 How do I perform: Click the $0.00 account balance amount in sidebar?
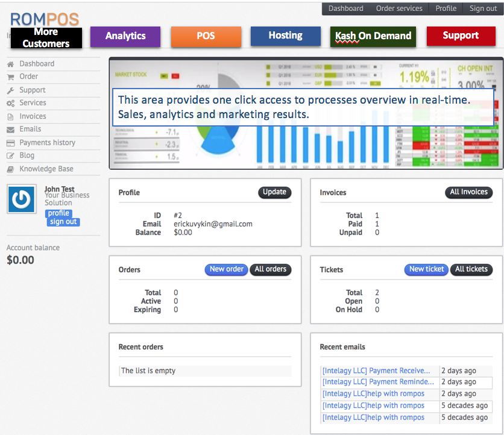20,260
